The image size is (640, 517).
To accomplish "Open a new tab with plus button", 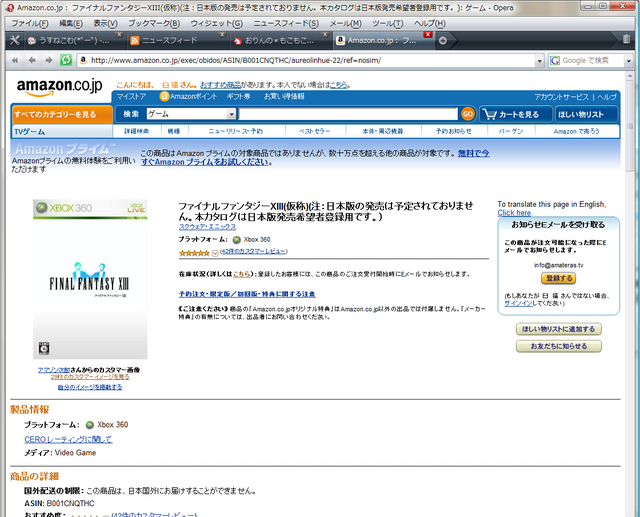I will tap(442, 40).
